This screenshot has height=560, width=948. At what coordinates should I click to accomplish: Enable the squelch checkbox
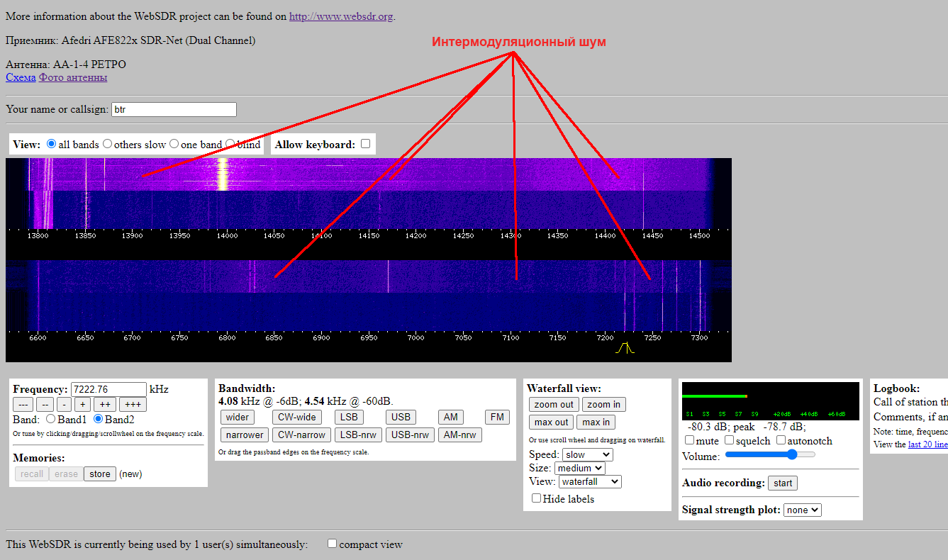click(730, 440)
